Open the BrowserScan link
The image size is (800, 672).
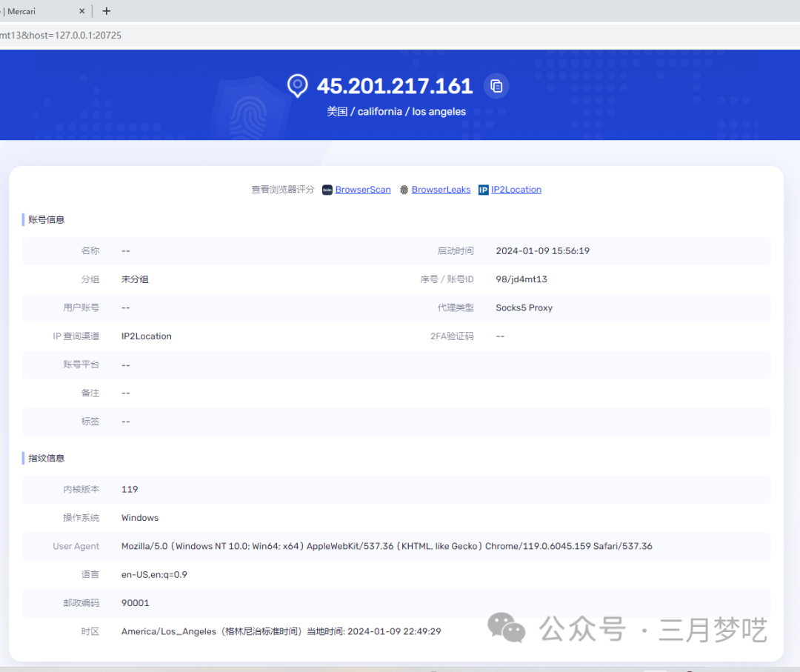pos(363,190)
